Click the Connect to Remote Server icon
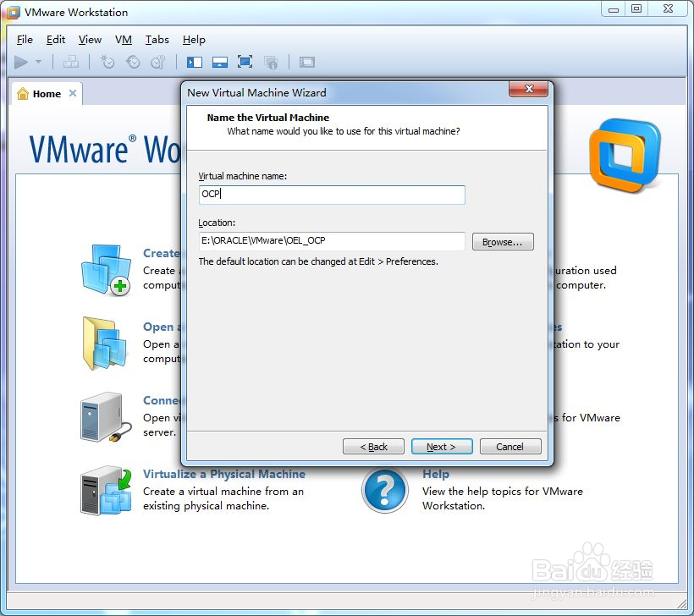Image resolution: width=694 pixels, height=616 pixels. pos(106,417)
